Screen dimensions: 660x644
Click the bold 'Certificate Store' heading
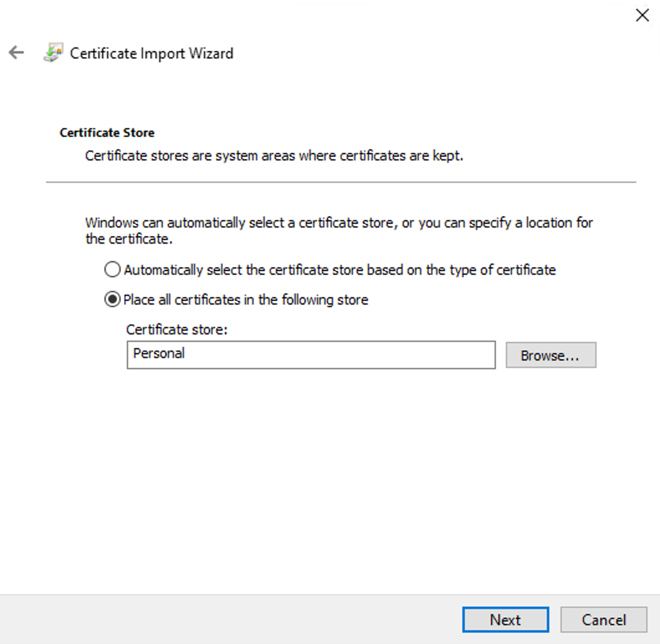click(x=107, y=132)
